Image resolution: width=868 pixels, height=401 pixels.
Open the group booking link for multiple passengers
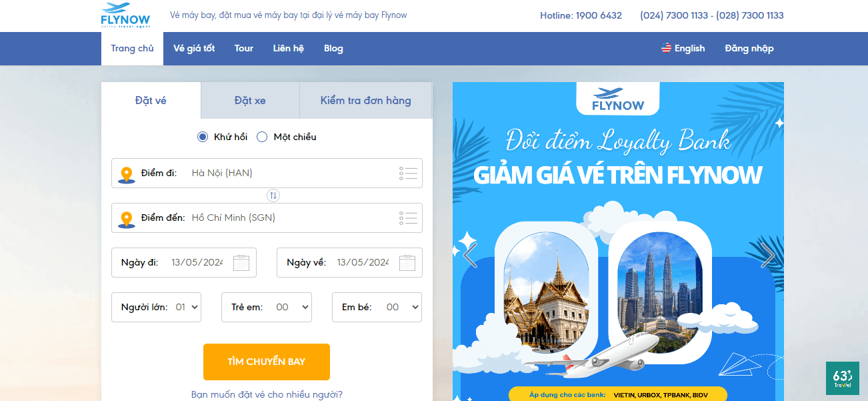pyautogui.click(x=266, y=394)
